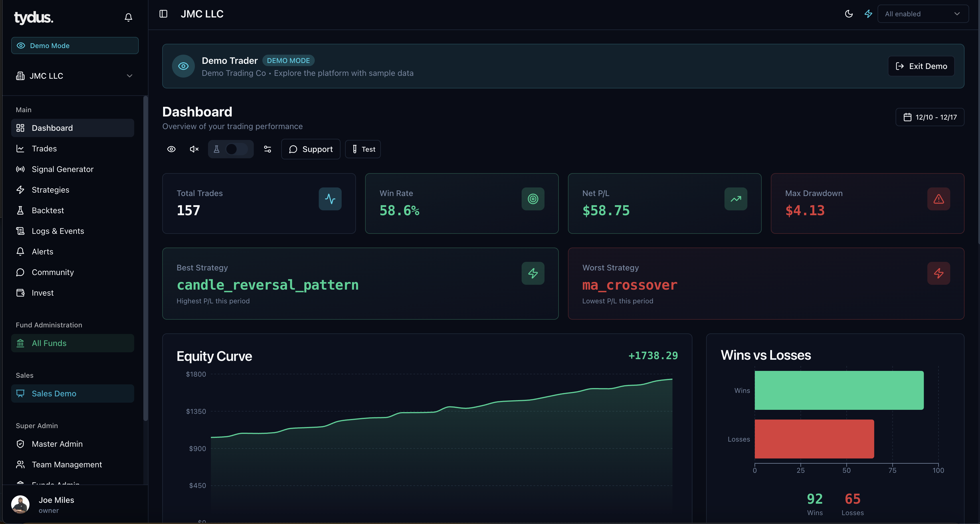Click the lightning bolt icon in top bar
This screenshot has width=980, height=524.
(x=868, y=14)
